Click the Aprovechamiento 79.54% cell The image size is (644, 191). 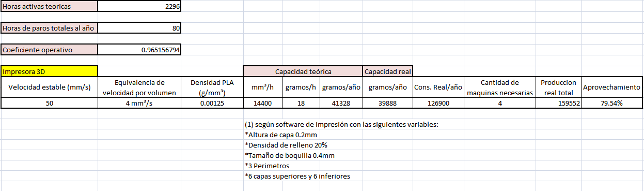coord(612,103)
